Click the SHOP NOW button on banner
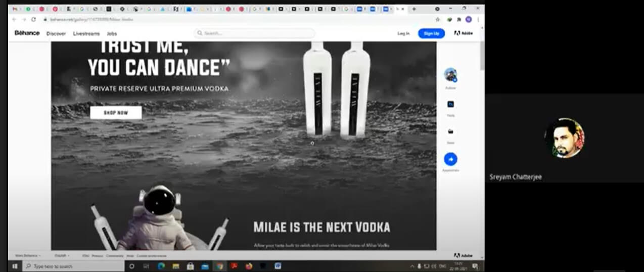 click(x=116, y=113)
